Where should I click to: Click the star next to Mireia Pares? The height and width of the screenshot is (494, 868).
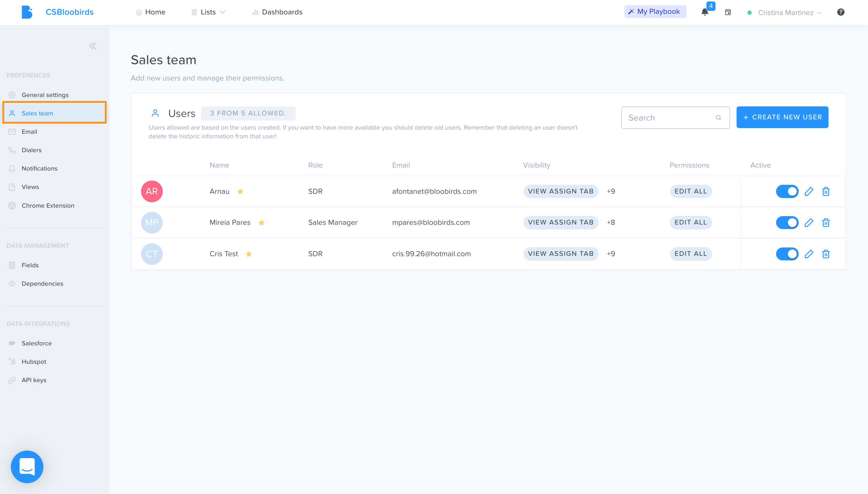pos(261,222)
